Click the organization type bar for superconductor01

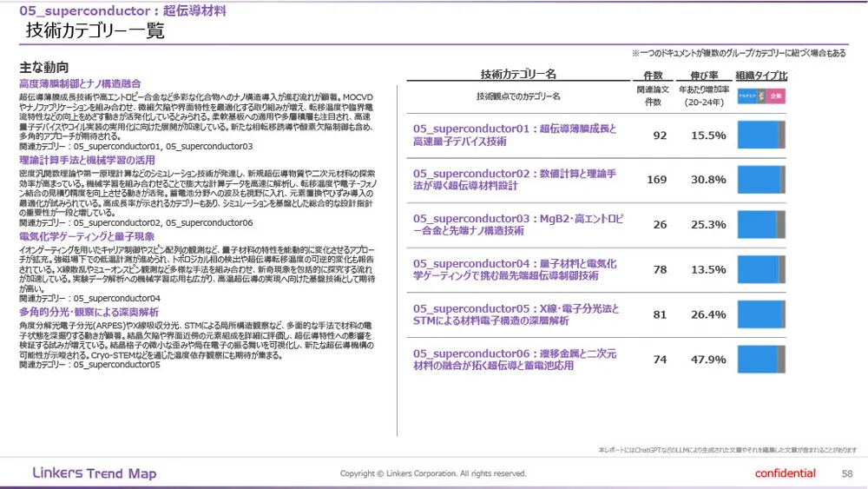coord(761,135)
